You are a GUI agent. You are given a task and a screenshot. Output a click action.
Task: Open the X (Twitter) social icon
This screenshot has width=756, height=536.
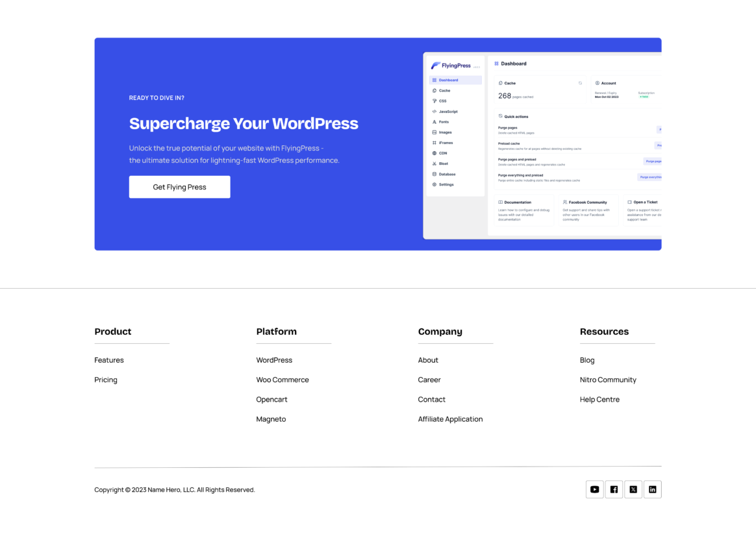(633, 489)
